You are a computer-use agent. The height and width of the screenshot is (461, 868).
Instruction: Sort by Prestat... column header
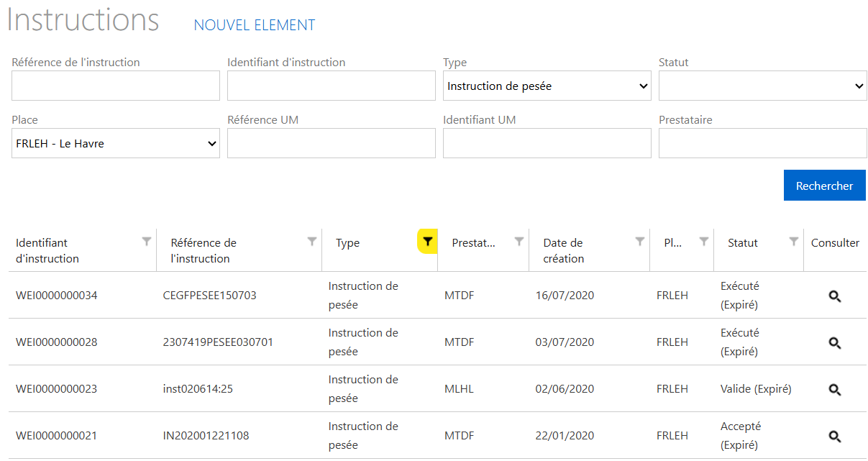(x=473, y=243)
